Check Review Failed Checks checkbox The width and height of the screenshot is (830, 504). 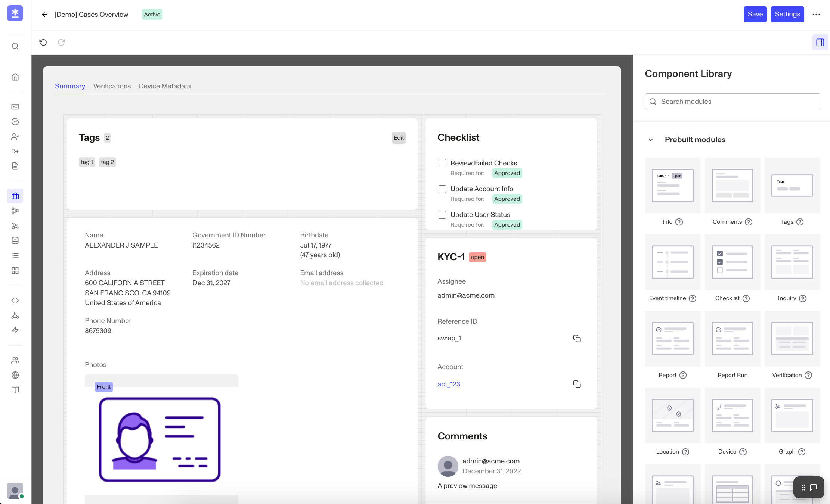coord(442,163)
